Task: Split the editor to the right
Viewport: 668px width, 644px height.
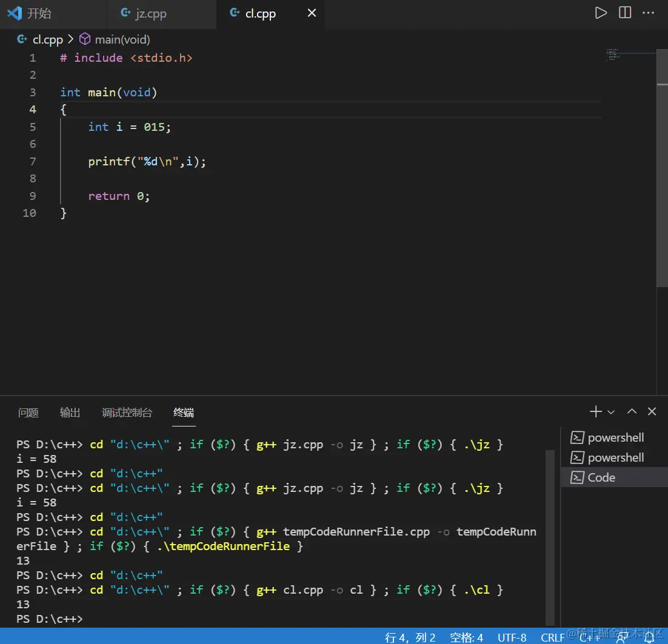Action: (625, 13)
